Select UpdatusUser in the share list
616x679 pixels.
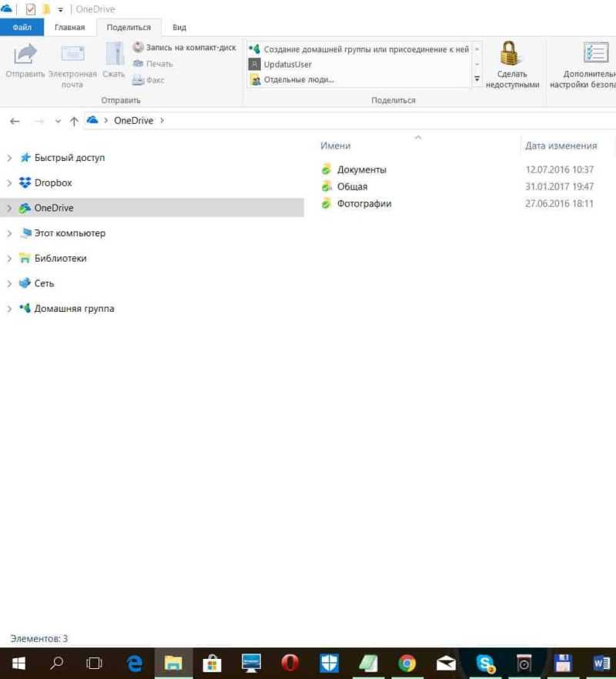point(280,65)
